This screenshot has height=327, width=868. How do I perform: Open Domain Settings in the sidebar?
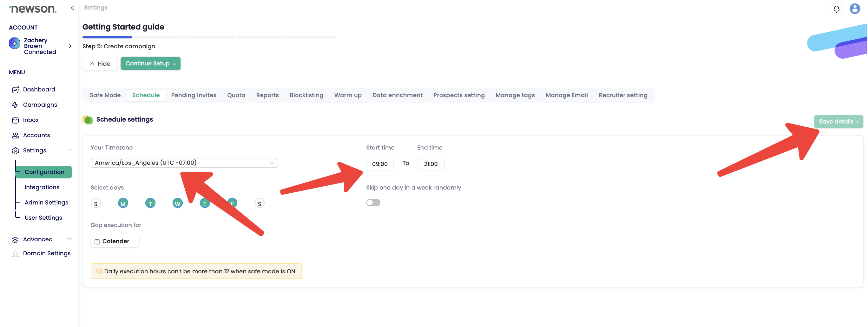(47, 253)
